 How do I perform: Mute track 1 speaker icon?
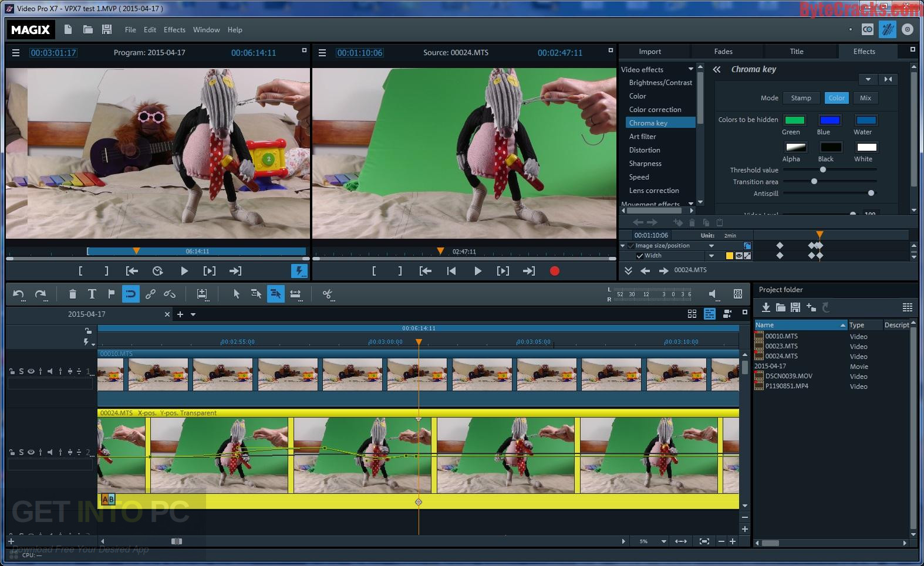coord(50,371)
